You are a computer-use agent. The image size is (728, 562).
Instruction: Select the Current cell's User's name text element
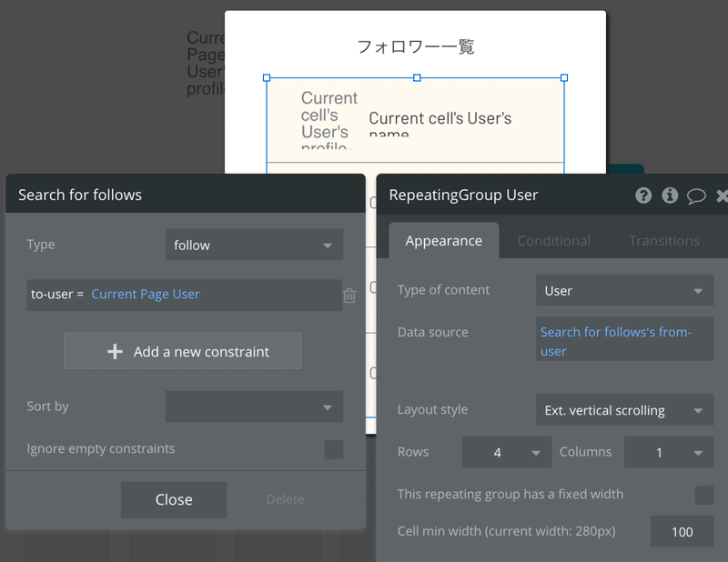(440, 124)
